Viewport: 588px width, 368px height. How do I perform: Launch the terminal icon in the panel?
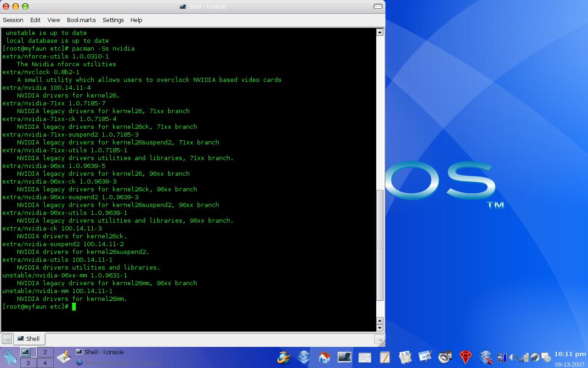pos(345,357)
